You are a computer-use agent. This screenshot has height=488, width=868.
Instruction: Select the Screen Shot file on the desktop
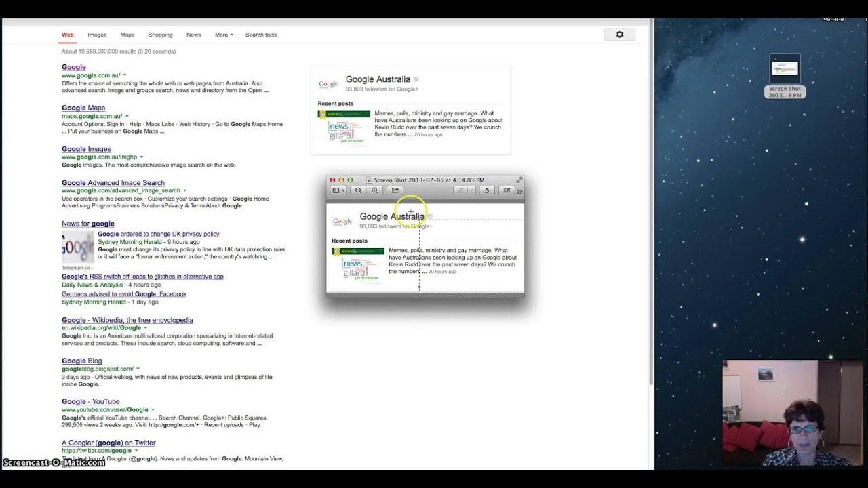coord(785,76)
